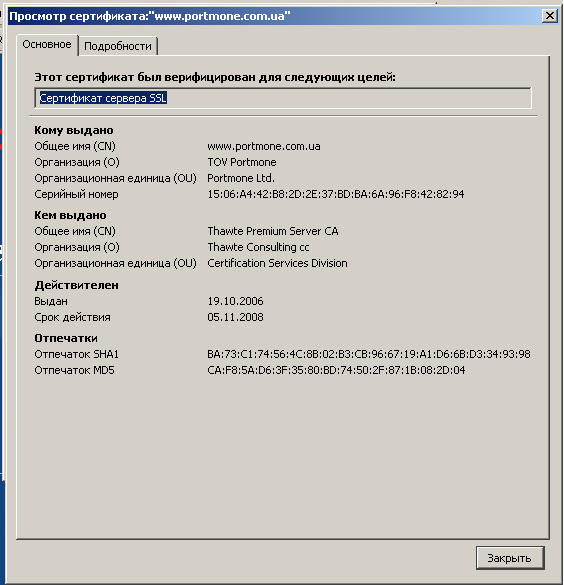This screenshot has height=585, width=564.
Task: Select the Сертификат сервера SSL entry
Action: coord(103,98)
